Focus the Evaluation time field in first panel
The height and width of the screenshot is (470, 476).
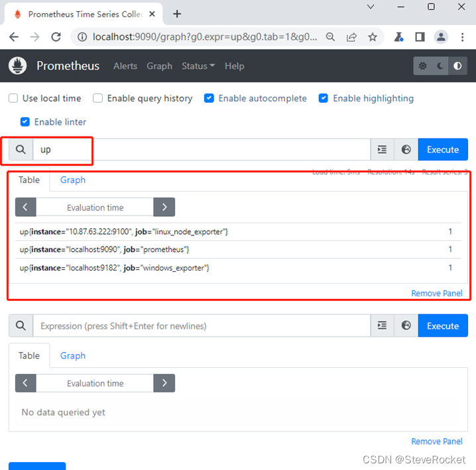95,207
